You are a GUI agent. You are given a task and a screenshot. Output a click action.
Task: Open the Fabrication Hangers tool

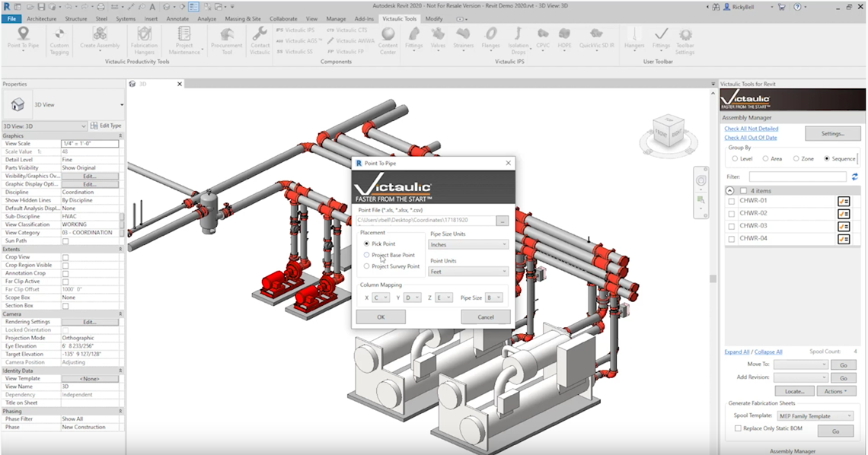[144, 41]
